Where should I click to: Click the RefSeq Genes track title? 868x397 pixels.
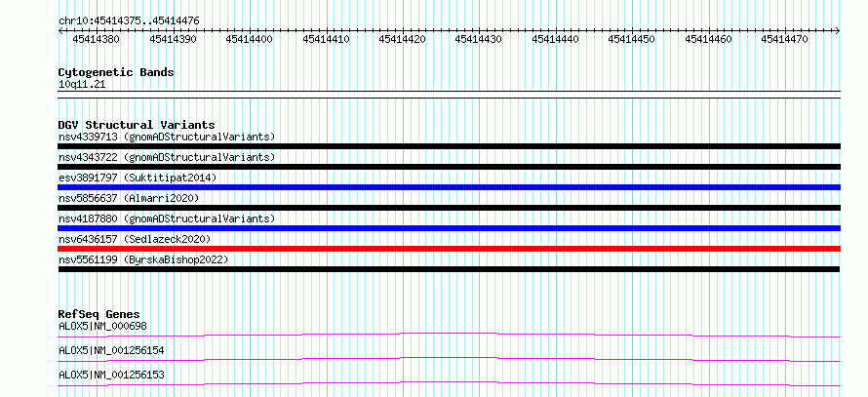coord(99,314)
